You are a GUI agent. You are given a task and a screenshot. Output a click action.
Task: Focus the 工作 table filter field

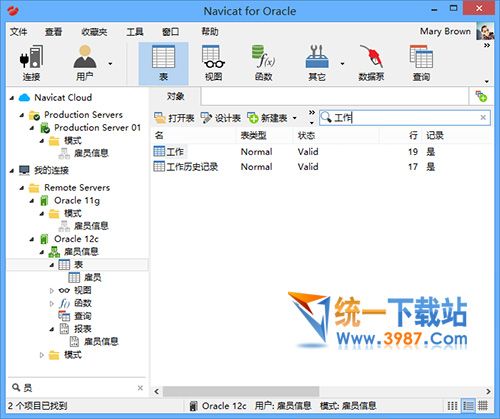point(405,118)
